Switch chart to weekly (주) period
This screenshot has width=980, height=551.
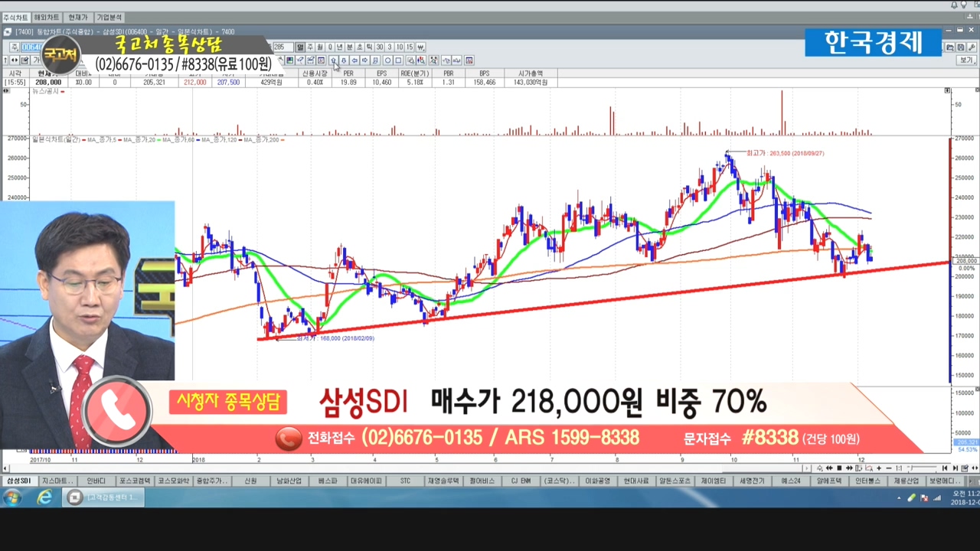tap(310, 47)
